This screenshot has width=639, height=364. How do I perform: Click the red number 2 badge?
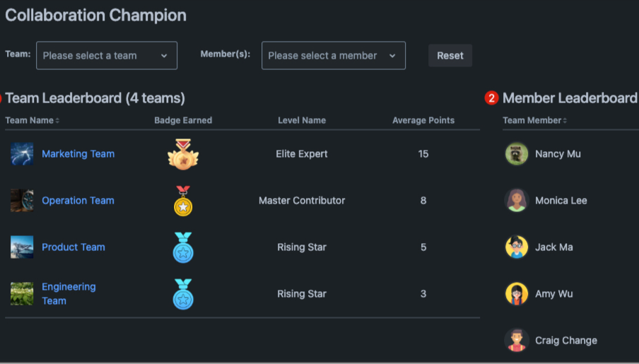click(x=492, y=98)
